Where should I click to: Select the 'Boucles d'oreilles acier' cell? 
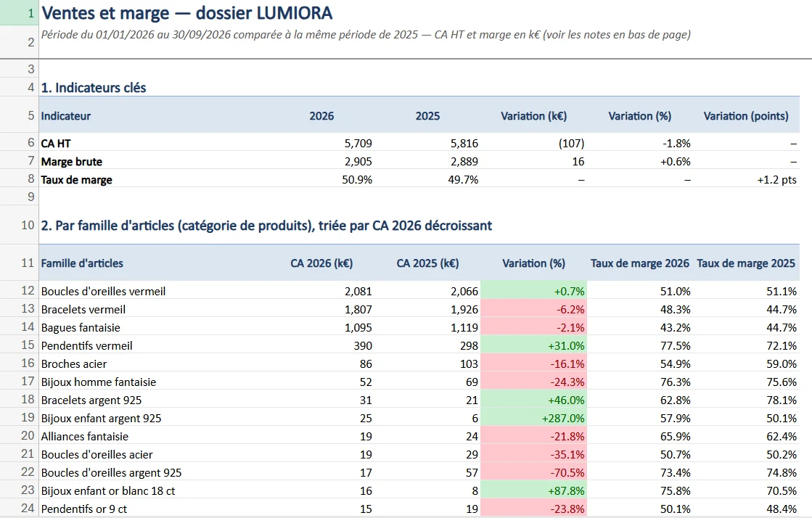[x=155, y=453]
